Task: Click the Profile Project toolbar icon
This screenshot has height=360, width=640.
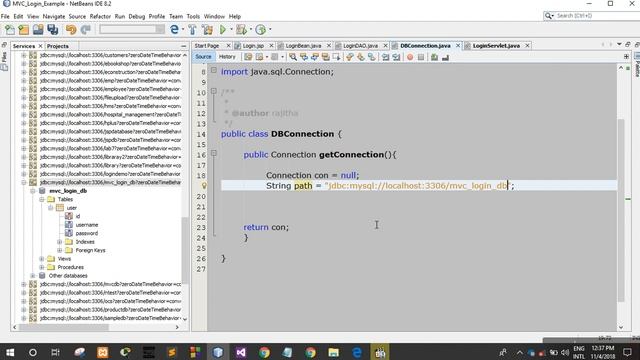Action: pos(260,29)
